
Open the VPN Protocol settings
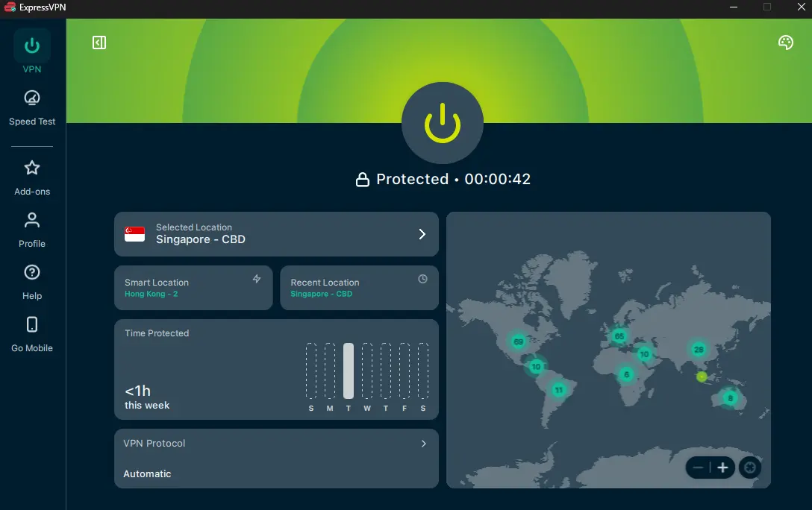[x=277, y=459]
